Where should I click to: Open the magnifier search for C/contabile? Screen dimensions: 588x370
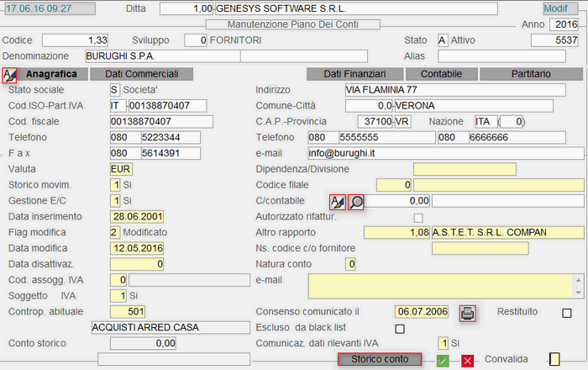(356, 201)
